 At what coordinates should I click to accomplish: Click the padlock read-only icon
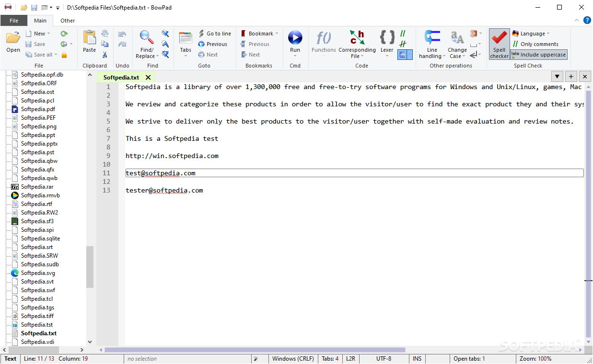tap(64, 55)
